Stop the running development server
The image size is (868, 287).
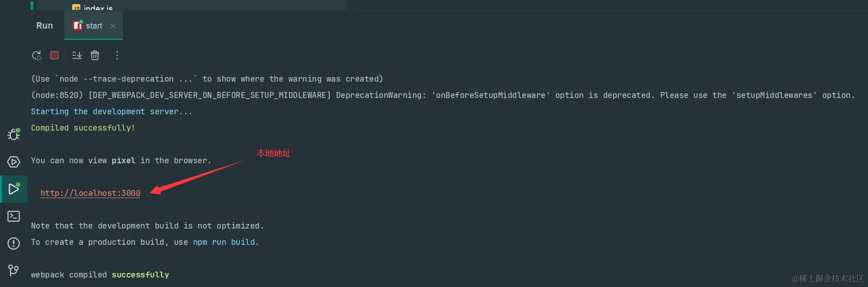[54, 55]
